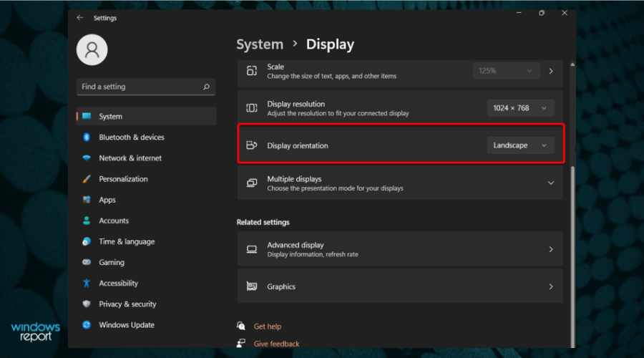Click the Advanced display laptop icon
The image size is (644, 358).
pyautogui.click(x=252, y=249)
